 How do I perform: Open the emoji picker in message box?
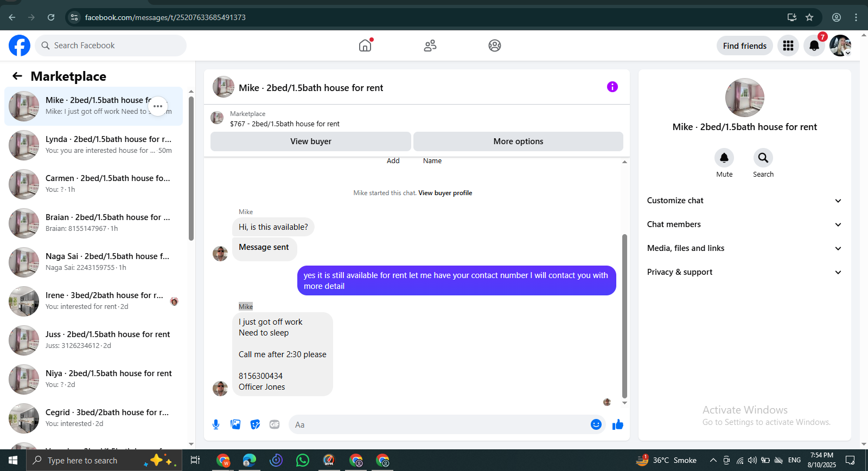596,424
